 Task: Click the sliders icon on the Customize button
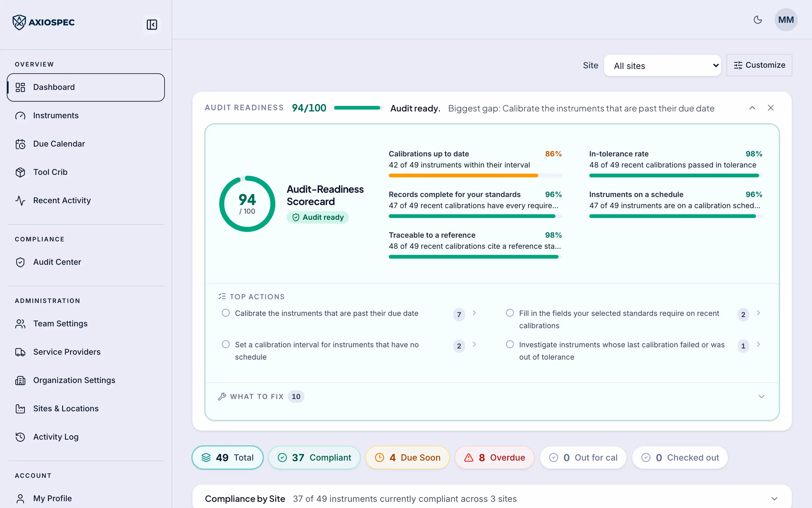point(738,65)
